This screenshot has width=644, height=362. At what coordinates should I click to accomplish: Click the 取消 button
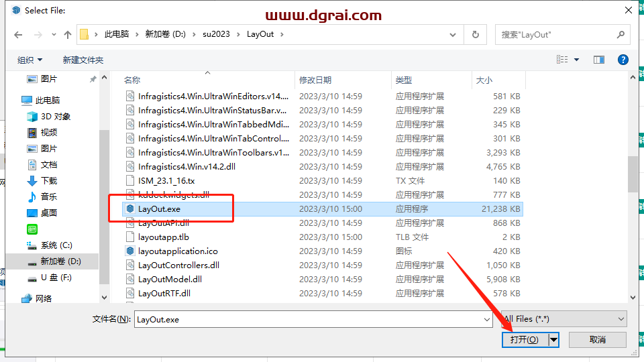[x=598, y=340]
